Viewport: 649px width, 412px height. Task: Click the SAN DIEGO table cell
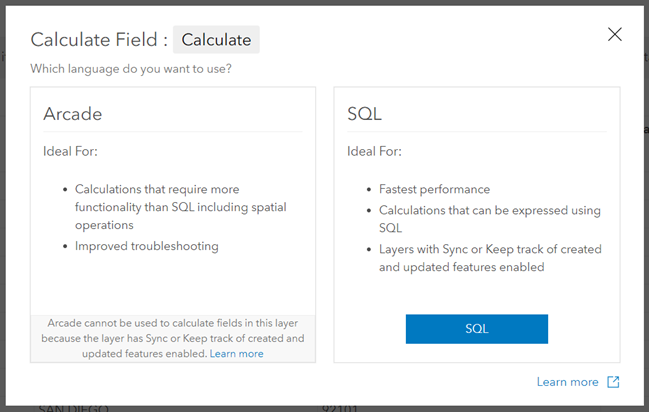point(74,408)
